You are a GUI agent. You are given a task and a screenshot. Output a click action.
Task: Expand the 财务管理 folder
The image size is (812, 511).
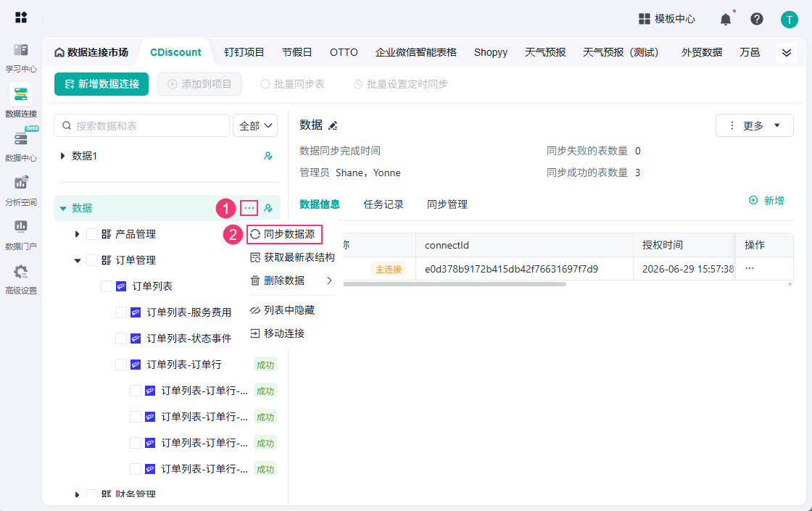pyautogui.click(x=77, y=494)
